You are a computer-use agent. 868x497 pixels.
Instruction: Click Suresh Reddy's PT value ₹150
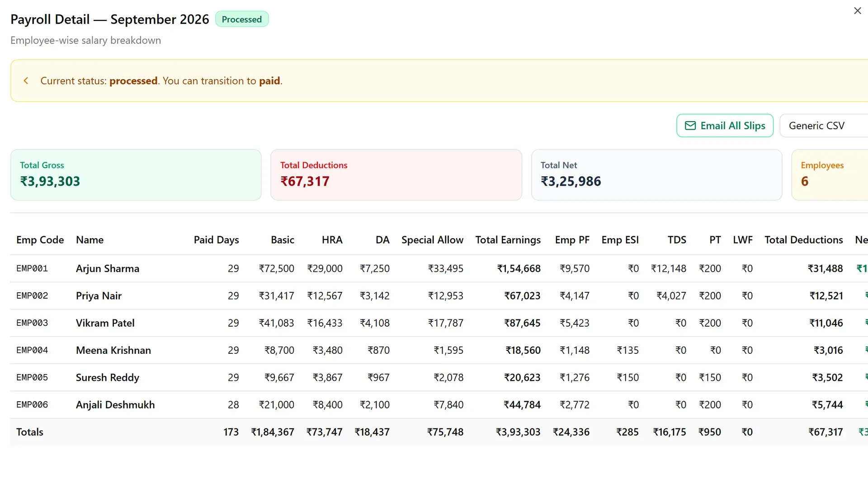710,377
